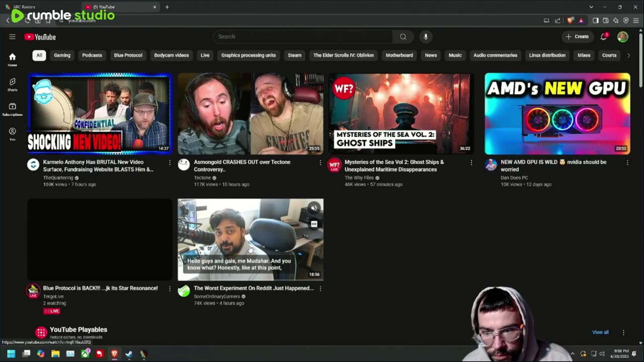644x362 pixels.
Task: Open the Tectone channel name link
Action: (x=202, y=177)
